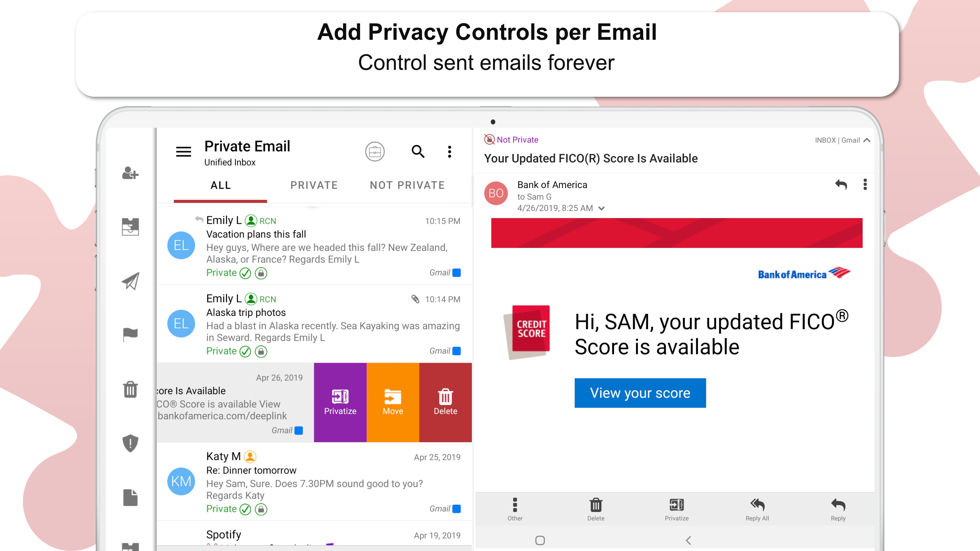Click Move swipe action
The width and height of the screenshot is (980, 551).
(393, 402)
